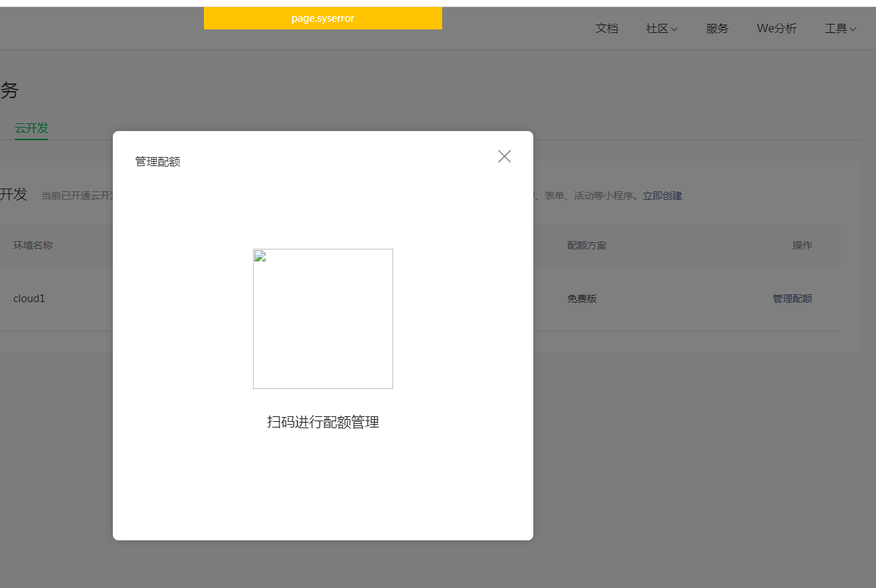Click the 操作 column header
The width and height of the screenshot is (876, 588).
point(802,245)
